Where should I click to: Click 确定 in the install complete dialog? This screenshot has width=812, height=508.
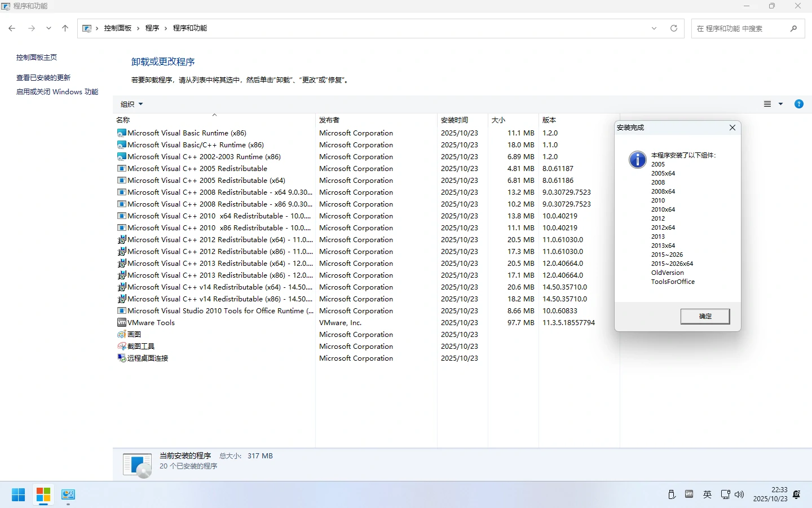click(x=705, y=316)
